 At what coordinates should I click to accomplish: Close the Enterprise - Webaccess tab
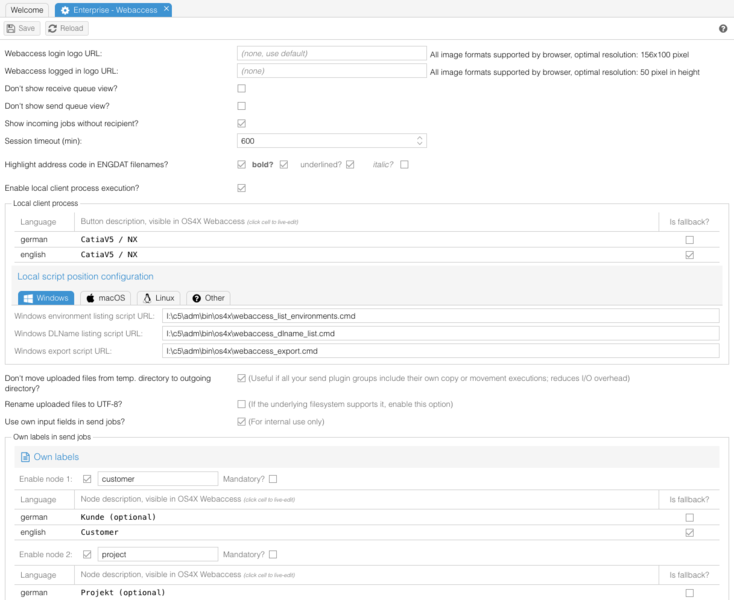[x=166, y=10]
